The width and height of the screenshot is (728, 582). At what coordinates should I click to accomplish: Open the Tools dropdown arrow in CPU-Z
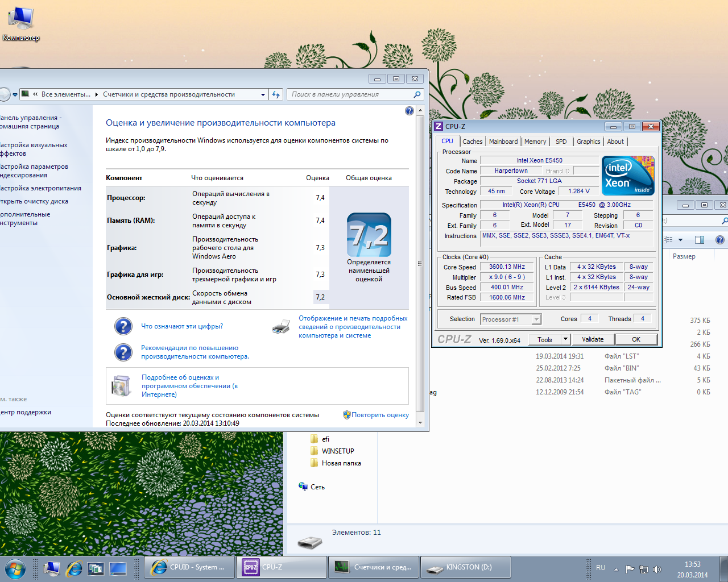[x=565, y=339]
